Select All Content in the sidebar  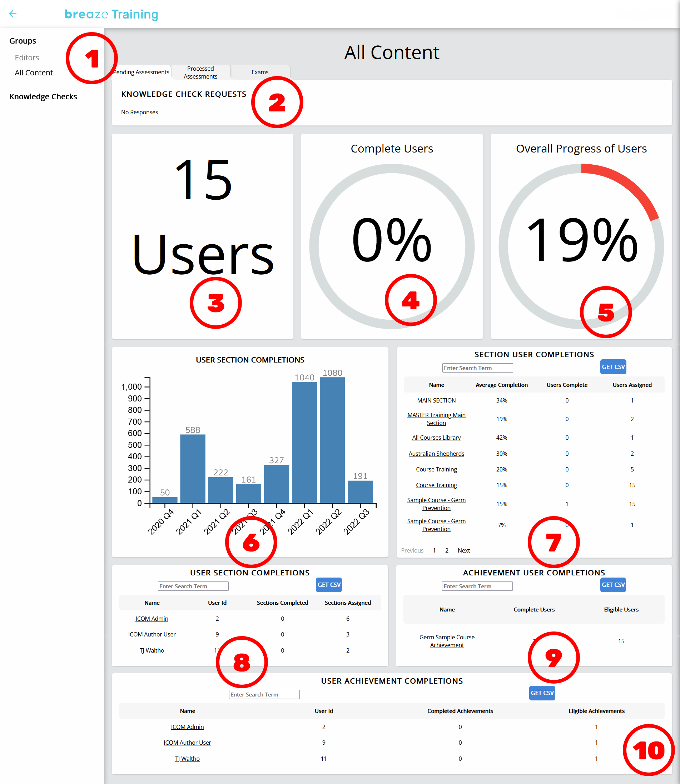coord(34,73)
